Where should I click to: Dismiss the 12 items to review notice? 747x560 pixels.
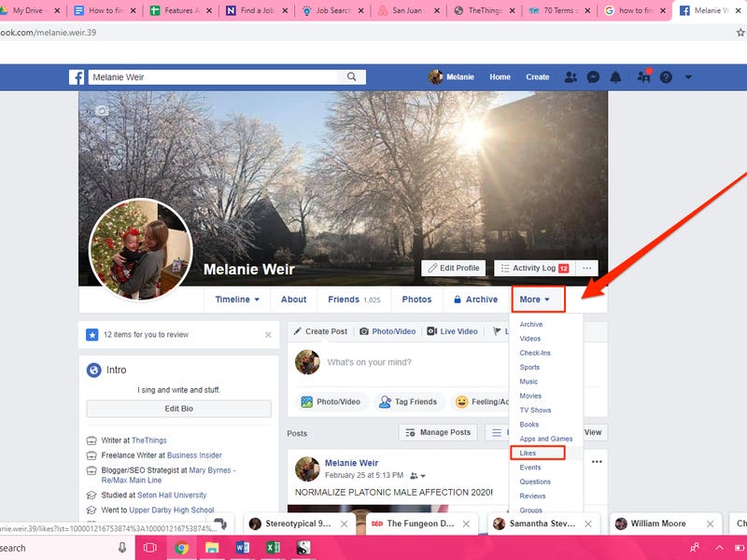click(x=268, y=334)
